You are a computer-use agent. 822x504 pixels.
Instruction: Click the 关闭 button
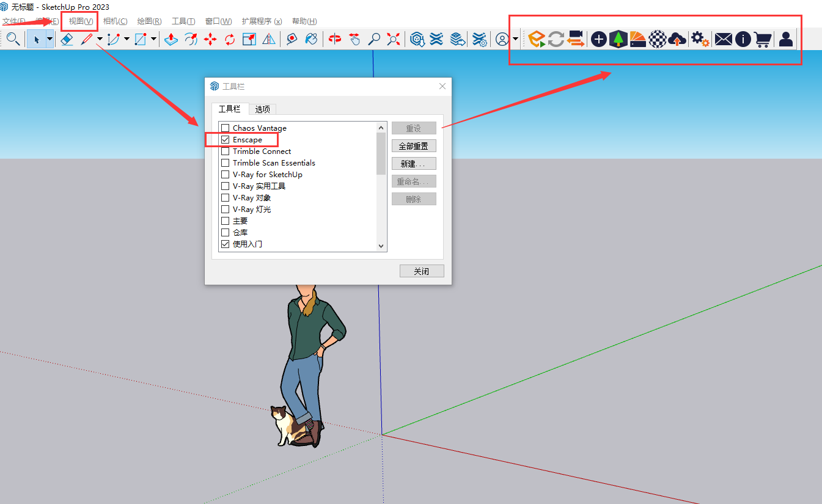[422, 271]
